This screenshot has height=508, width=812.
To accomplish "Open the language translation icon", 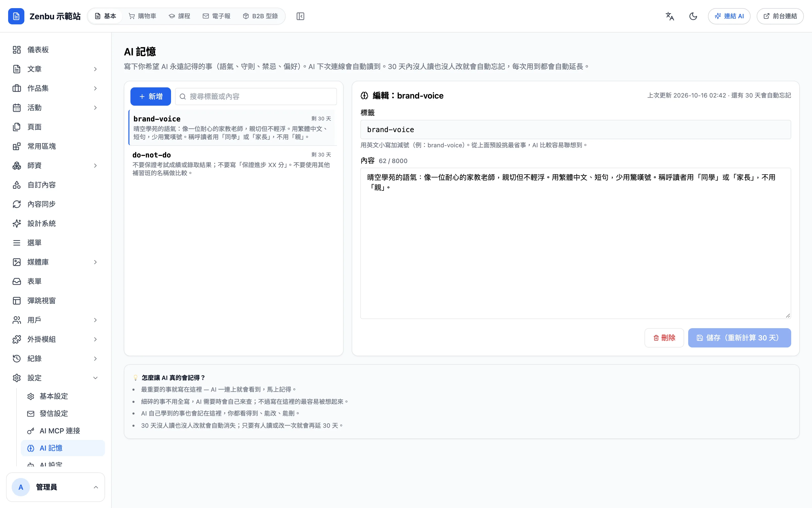I will point(670,16).
